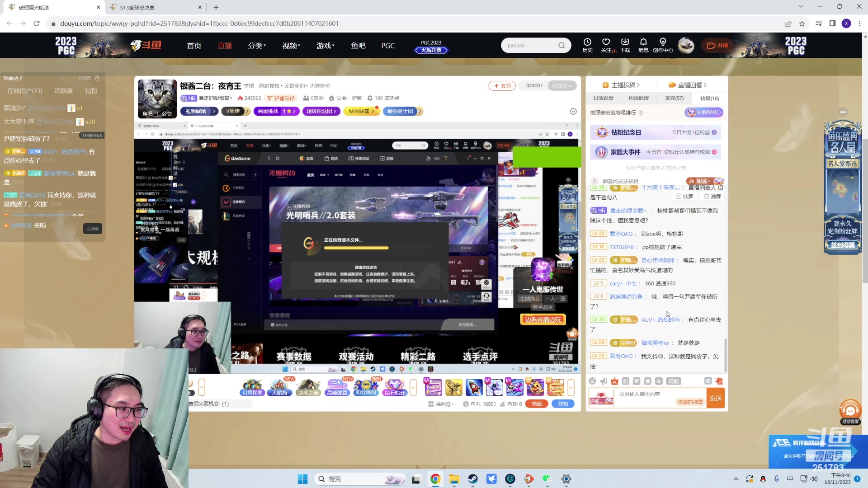Open the danmu style 'A' settings icon

click(615, 381)
